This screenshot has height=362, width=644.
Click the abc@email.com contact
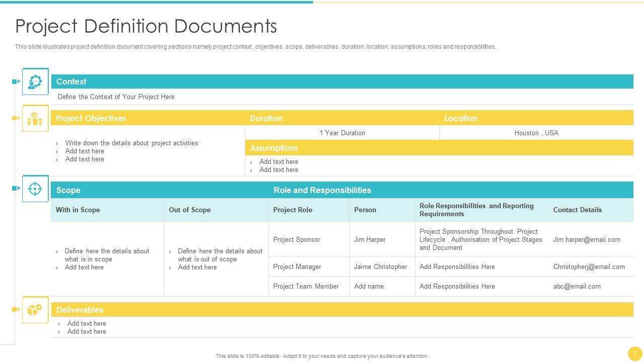[577, 287]
